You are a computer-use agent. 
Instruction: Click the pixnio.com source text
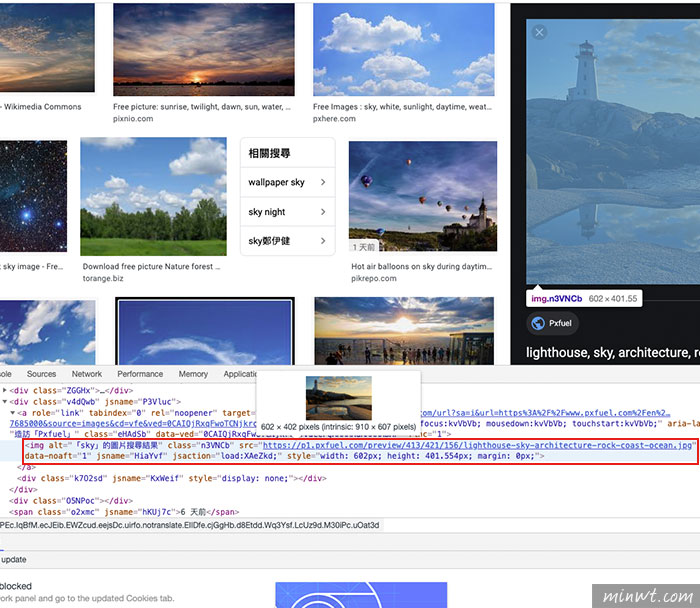tap(133, 119)
